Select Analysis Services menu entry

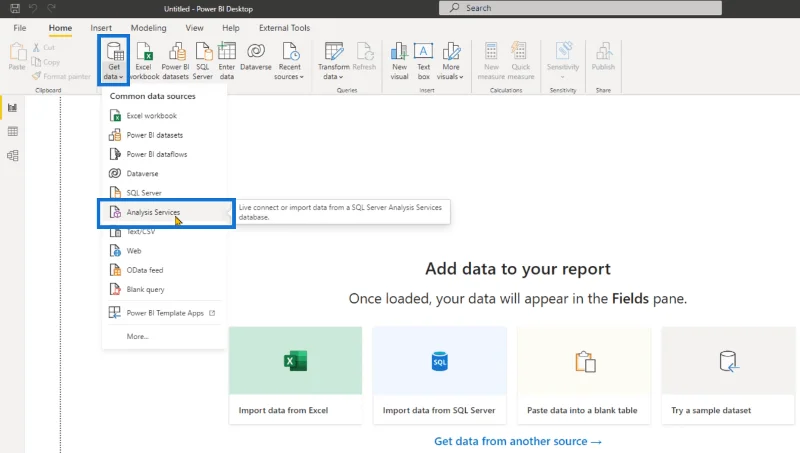pos(166,212)
